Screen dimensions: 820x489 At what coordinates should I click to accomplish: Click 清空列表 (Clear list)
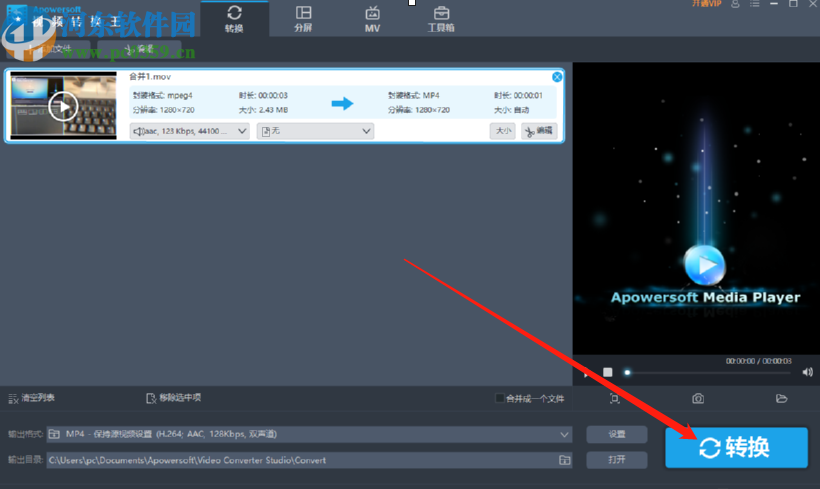(32, 398)
